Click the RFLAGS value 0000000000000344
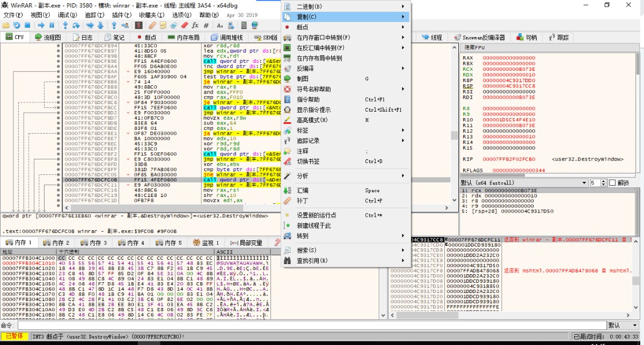This screenshot has height=345, width=644. point(518,170)
